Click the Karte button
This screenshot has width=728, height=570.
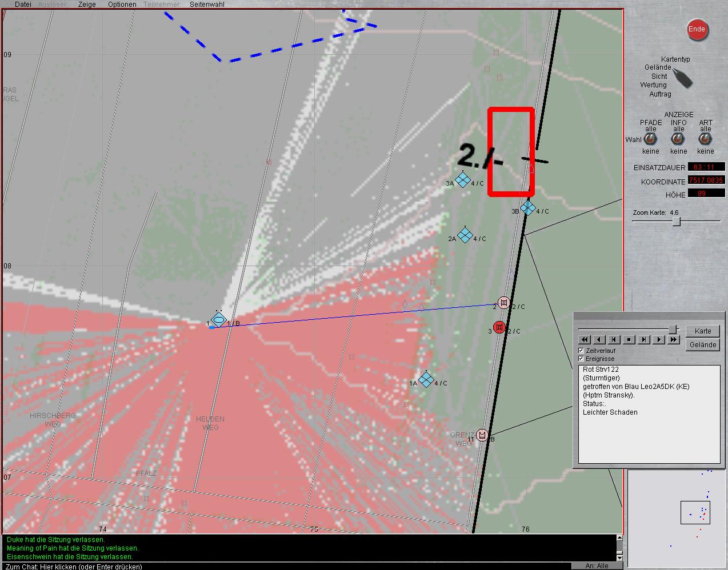tap(703, 331)
